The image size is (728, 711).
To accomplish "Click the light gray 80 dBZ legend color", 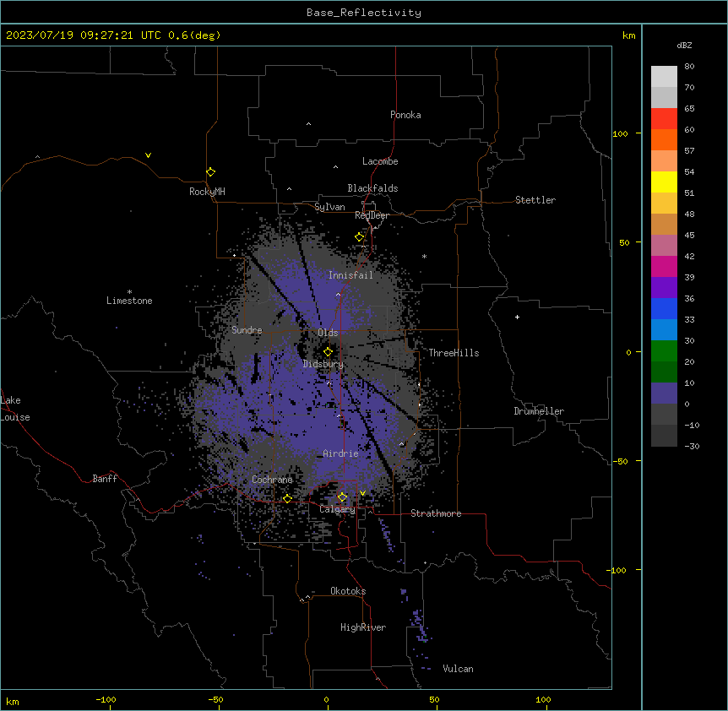I will tap(664, 77).
